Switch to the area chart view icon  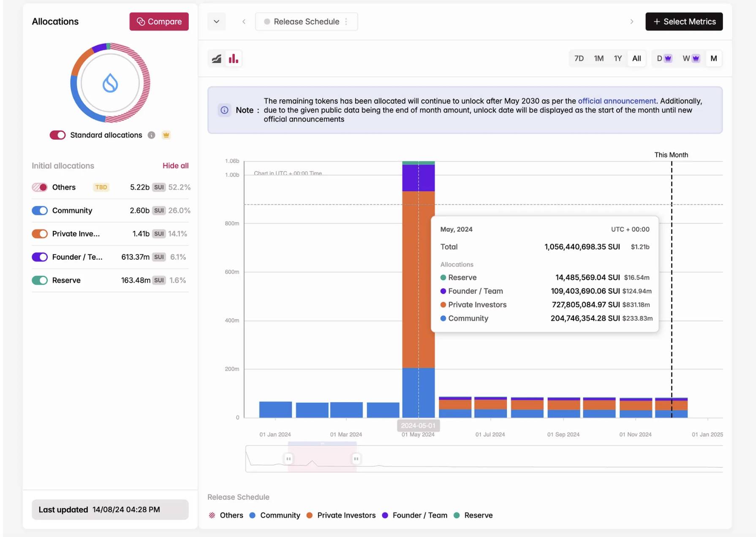pos(217,59)
